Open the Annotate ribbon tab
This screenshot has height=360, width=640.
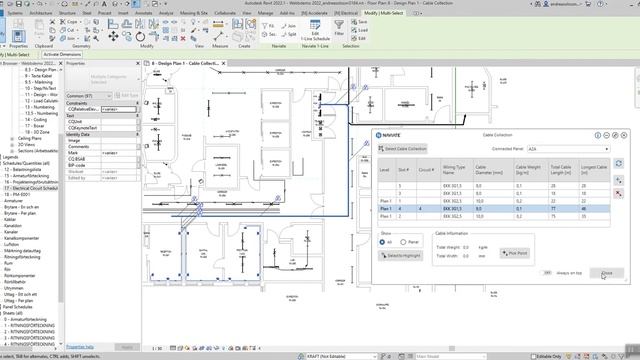click(144, 13)
